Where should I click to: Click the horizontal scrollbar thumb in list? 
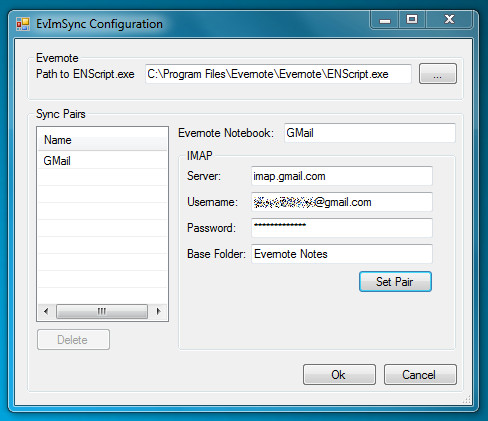(x=102, y=311)
